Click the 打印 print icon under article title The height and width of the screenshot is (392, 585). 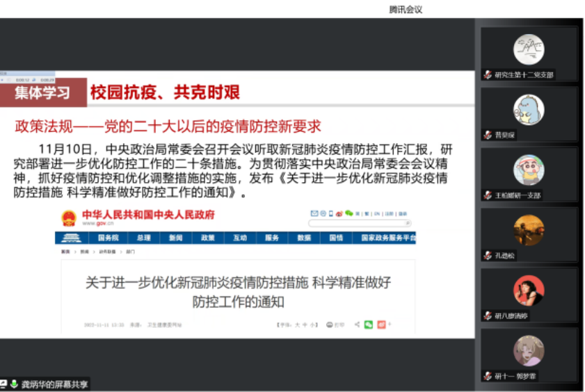(x=337, y=325)
